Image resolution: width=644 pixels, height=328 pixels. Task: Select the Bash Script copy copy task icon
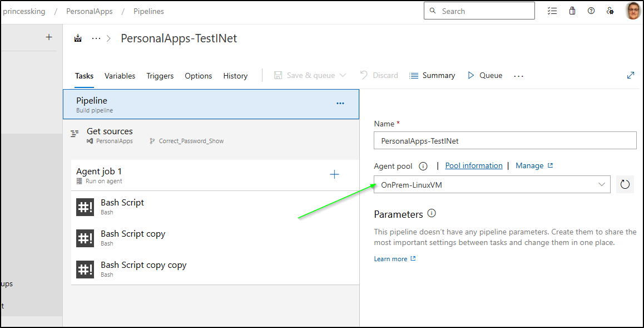click(85, 269)
